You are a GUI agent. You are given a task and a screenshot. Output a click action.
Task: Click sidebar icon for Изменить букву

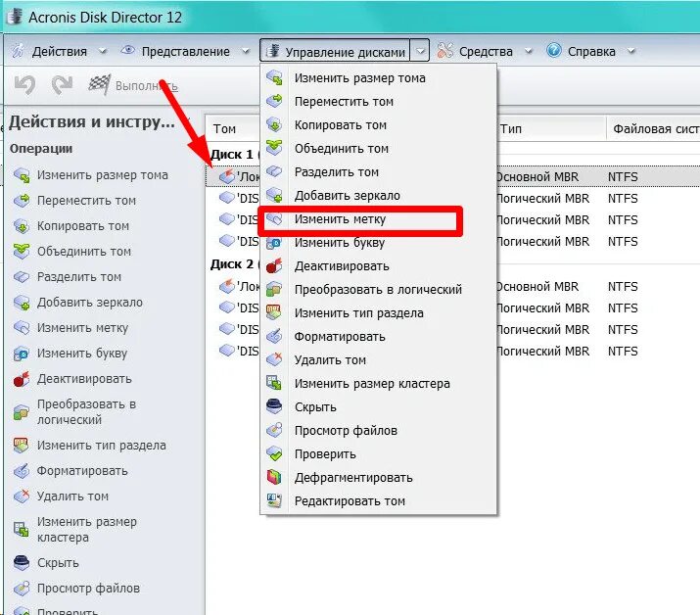pyautogui.click(x=21, y=354)
